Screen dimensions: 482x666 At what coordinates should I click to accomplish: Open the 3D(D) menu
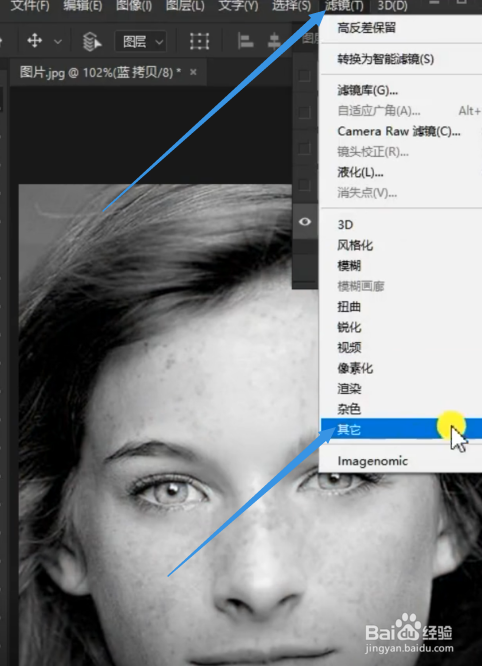point(392,6)
